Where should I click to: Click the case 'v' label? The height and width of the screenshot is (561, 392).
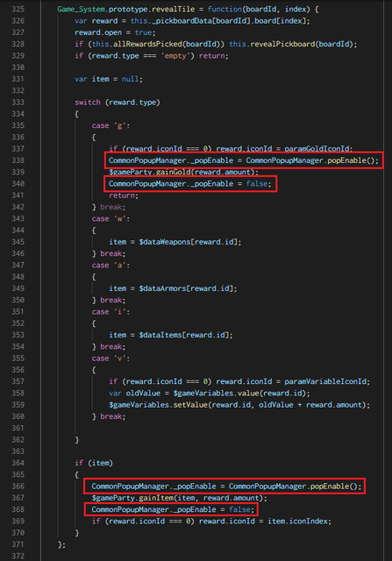click(110, 359)
